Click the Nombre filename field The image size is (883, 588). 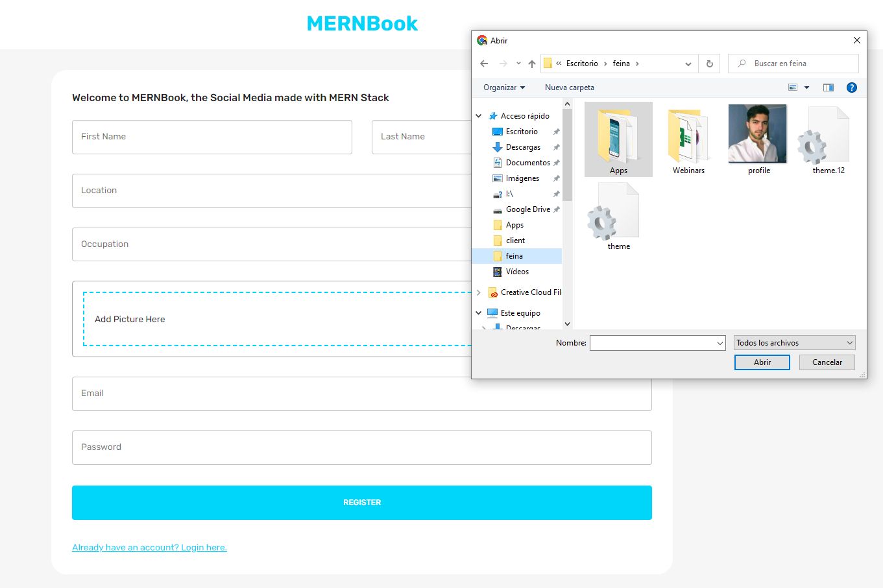coord(651,343)
